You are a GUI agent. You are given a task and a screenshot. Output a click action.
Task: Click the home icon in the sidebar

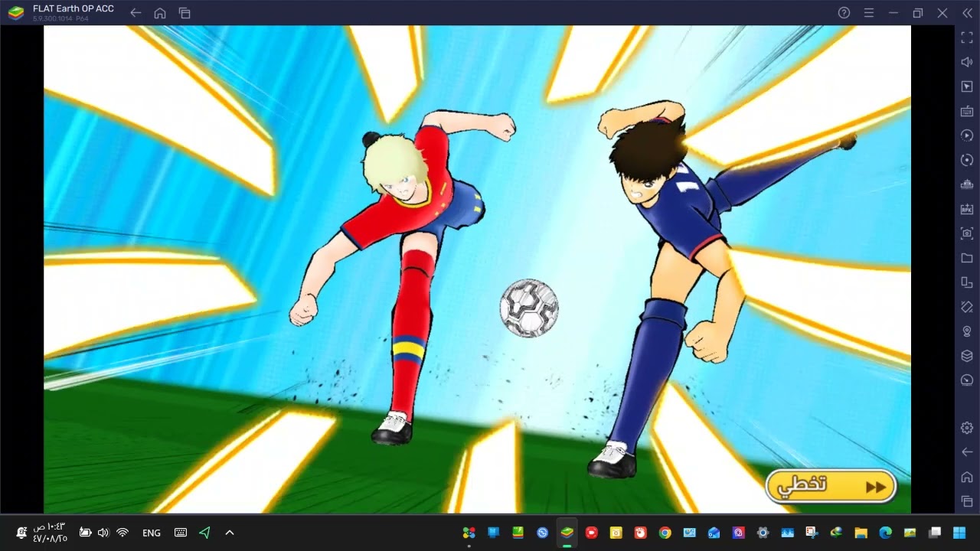[x=967, y=477]
